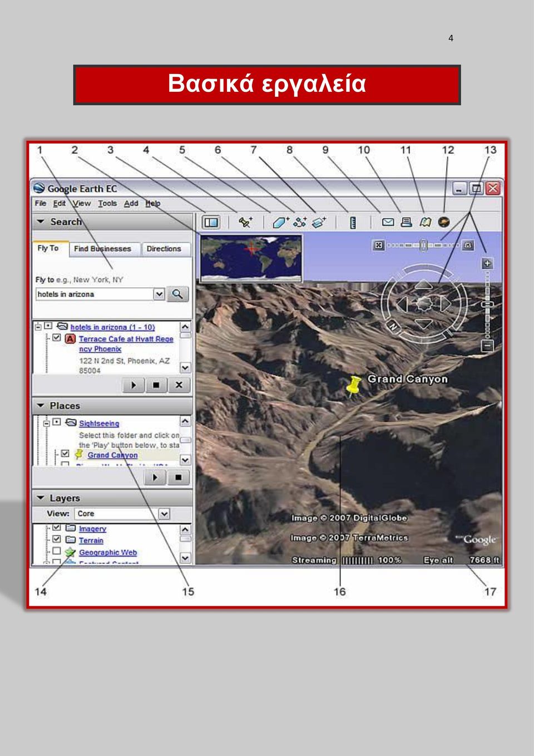Uncheck Terrace Cafe at Hyatt result
Viewport: 534px width, 756px height.
57,338
